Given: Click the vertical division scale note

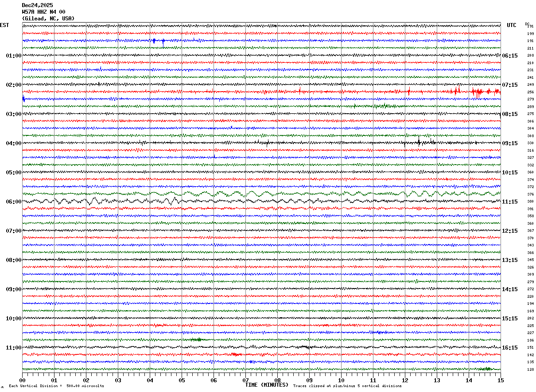Looking at the screenshot, I should pyautogui.click(x=56, y=386).
